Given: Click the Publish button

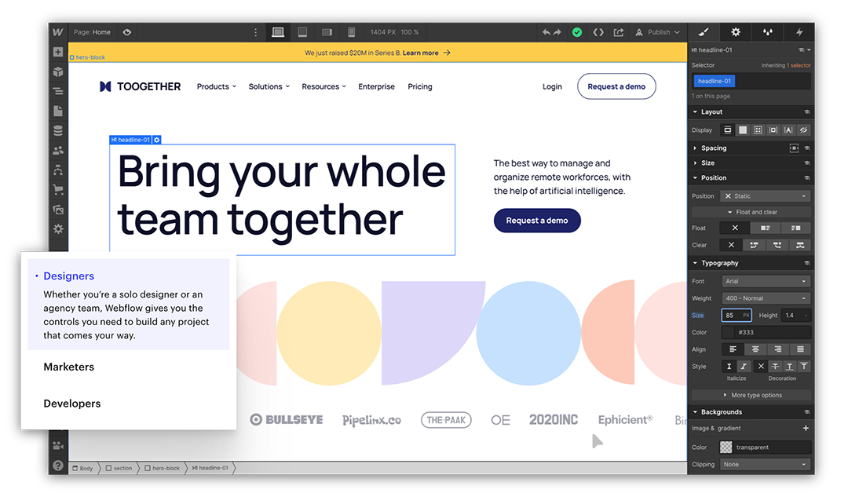Looking at the screenshot, I should (x=659, y=32).
